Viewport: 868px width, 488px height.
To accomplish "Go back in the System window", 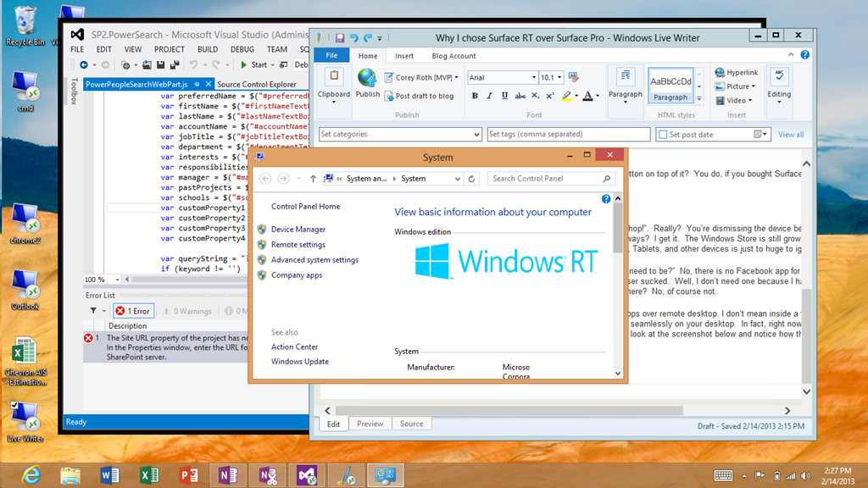I will coord(265,178).
